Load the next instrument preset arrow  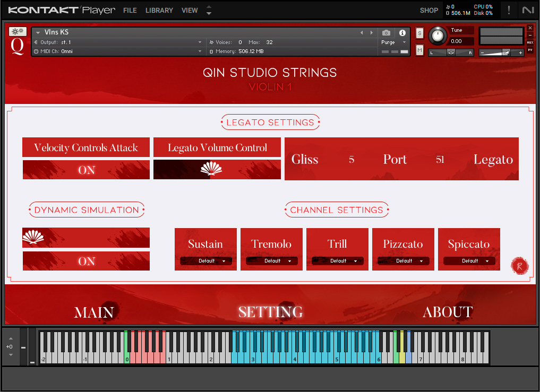(x=371, y=33)
